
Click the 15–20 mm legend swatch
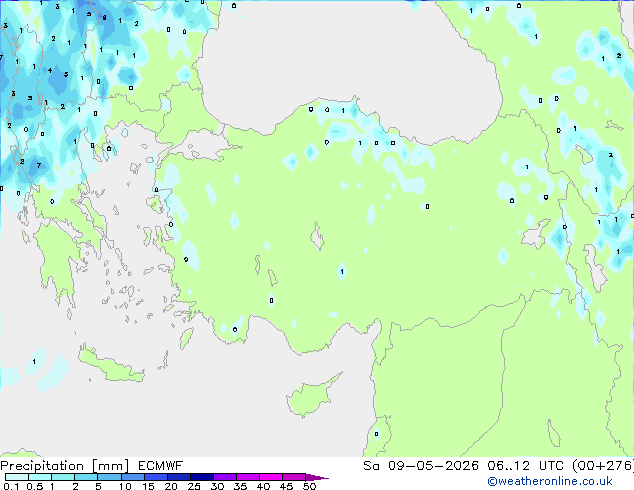coord(155,477)
